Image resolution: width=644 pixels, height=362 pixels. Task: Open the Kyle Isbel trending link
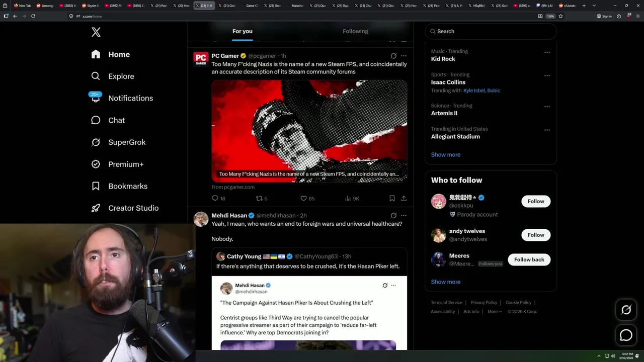click(474, 90)
